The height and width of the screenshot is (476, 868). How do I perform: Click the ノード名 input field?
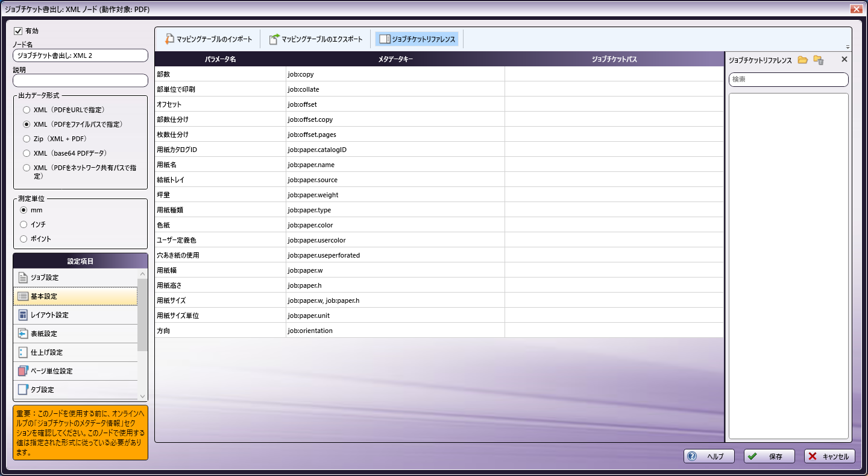tap(80, 56)
